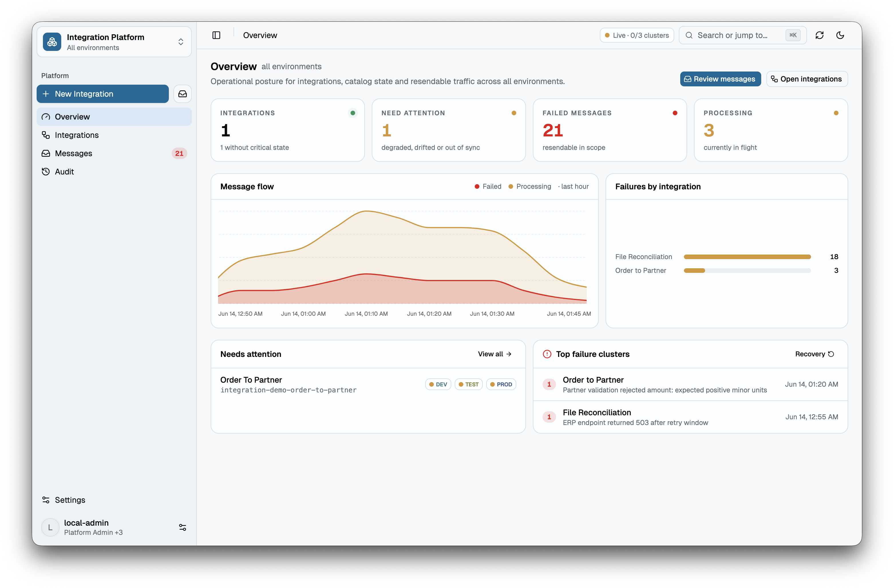Image resolution: width=894 pixels, height=588 pixels.
Task: Click the Top failure clusters alert icon
Action: tap(547, 354)
